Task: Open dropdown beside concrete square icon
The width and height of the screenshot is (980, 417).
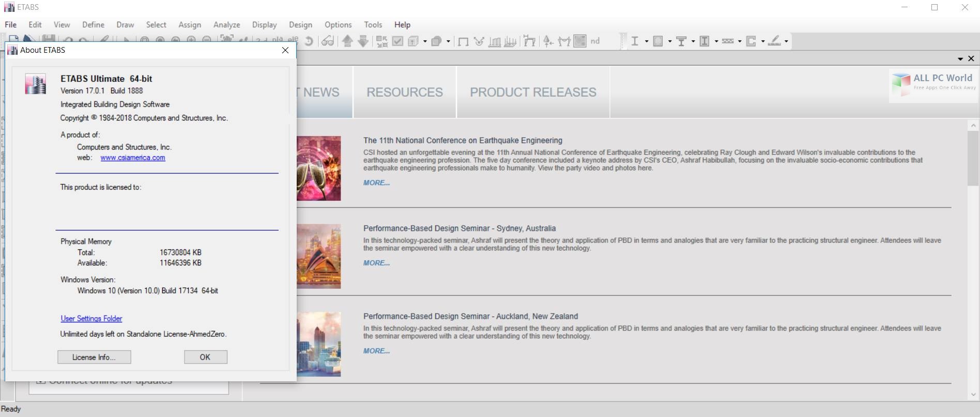Action: 669,41
